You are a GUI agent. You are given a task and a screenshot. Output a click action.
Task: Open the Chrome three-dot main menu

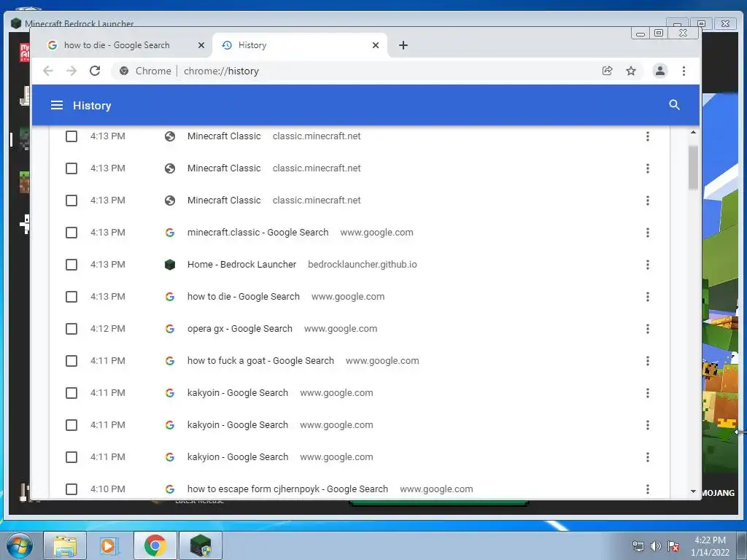pos(684,71)
